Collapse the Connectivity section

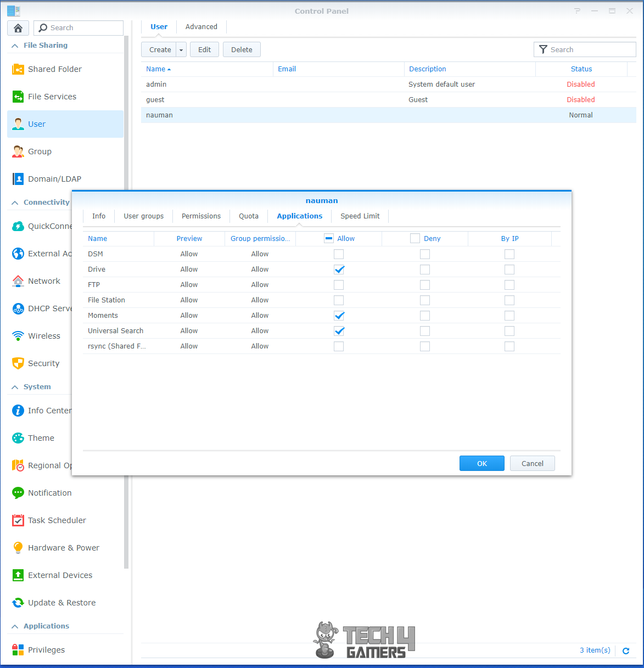[x=15, y=203]
